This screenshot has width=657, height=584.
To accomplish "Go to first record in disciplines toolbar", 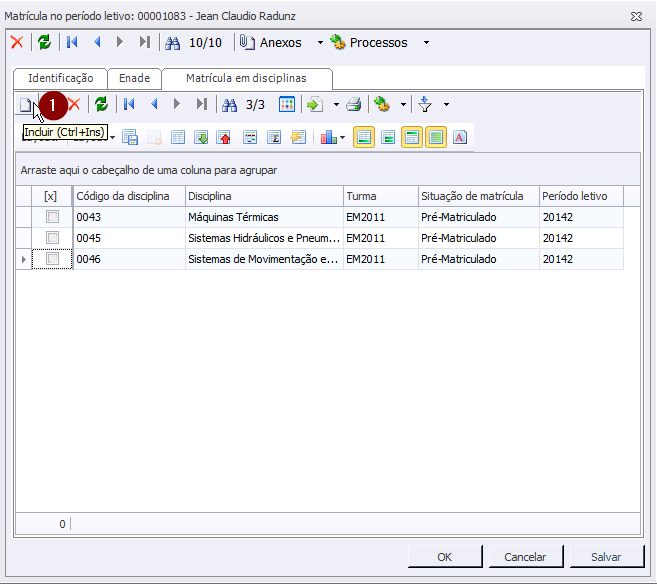I will [x=129, y=104].
